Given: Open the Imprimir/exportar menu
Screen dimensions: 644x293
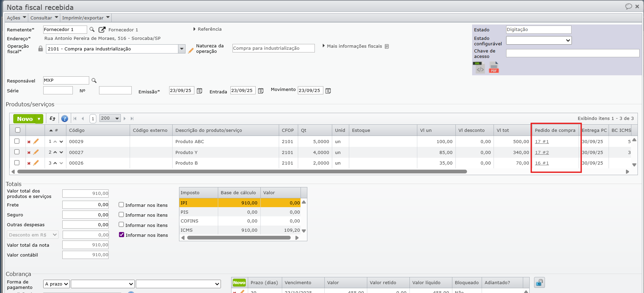Looking at the screenshot, I should pos(86,18).
